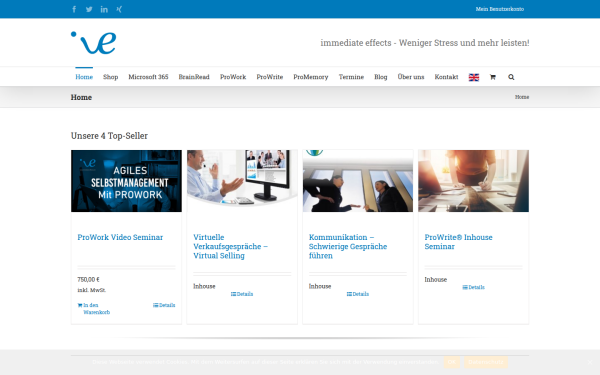Viewport: 600px width, 375px height.
Task: Click the ve company logo
Action: point(93,42)
